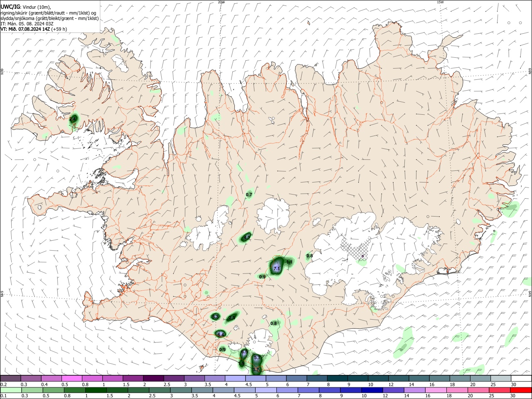532x399 pixels.
Task: Pick the pale lavender 4–4.5 snow legend swatch
Action: click(235, 379)
